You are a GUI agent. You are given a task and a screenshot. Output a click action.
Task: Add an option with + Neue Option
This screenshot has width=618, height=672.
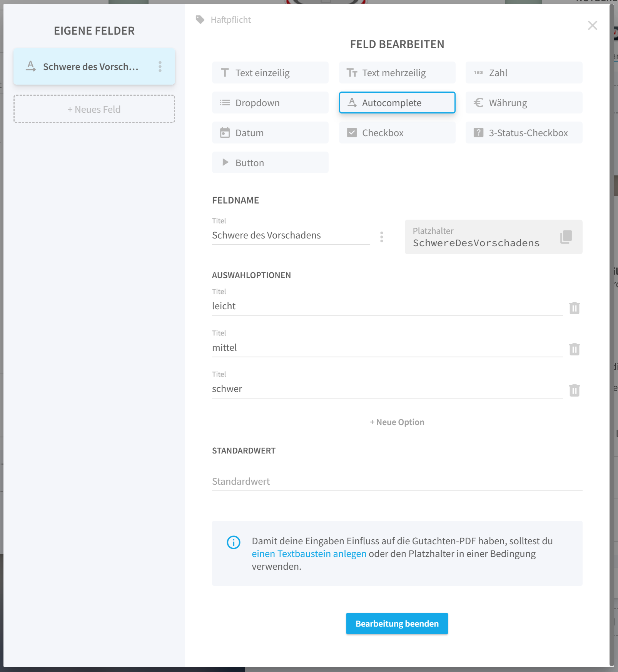(397, 422)
